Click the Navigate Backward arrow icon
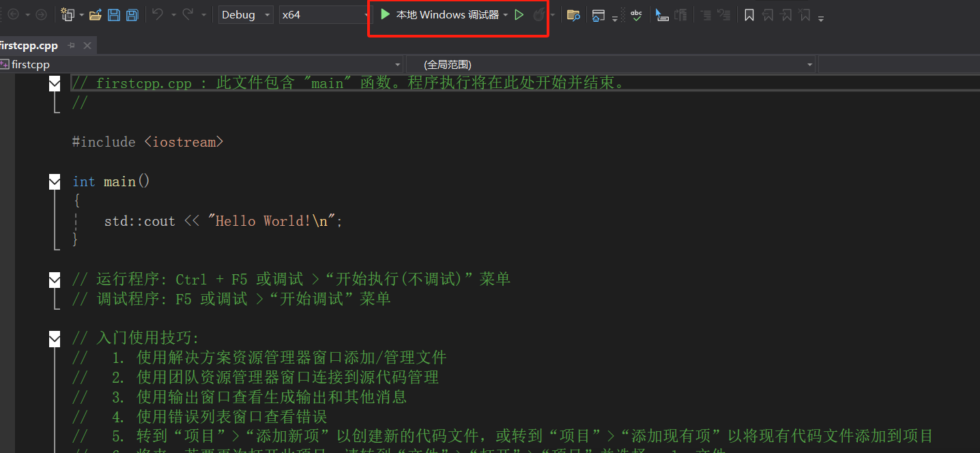The width and height of the screenshot is (980, 453). [13, 14]
